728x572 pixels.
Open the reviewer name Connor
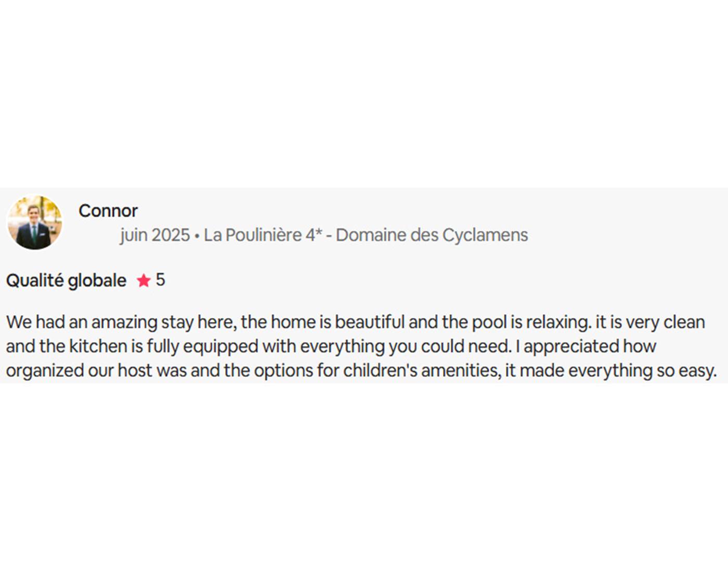(x=108, y=211)
